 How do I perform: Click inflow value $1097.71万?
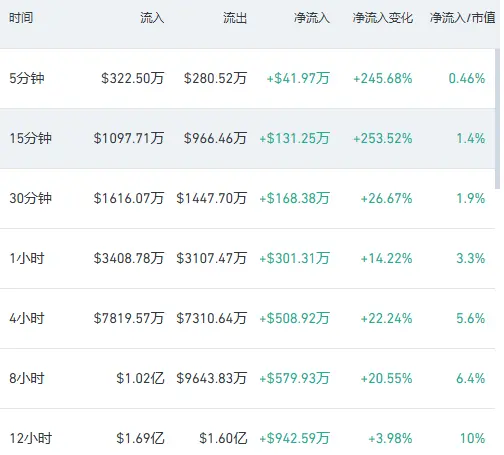pyautogui.click(x=129, y=138)
